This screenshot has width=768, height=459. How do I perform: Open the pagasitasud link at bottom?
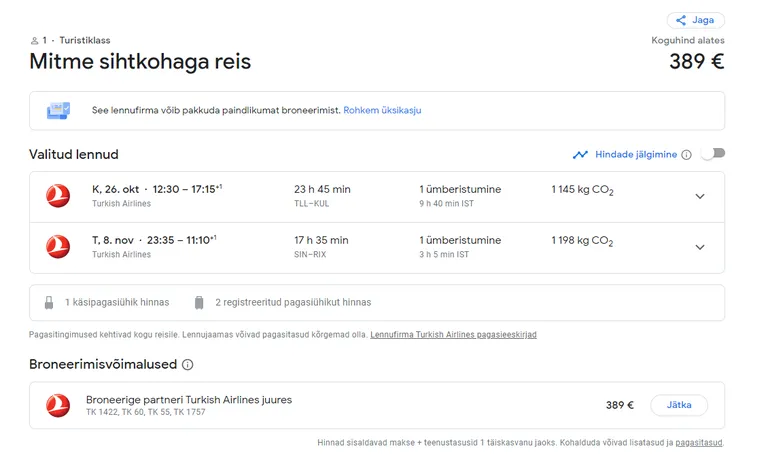698,442
